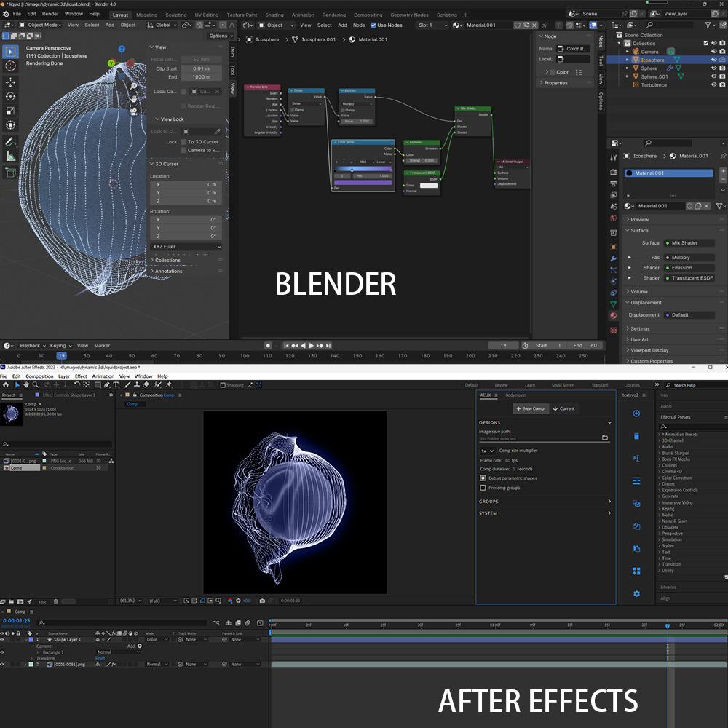Click the Current button in AEUX
This screenshot has width=728, height=728.
563,408
